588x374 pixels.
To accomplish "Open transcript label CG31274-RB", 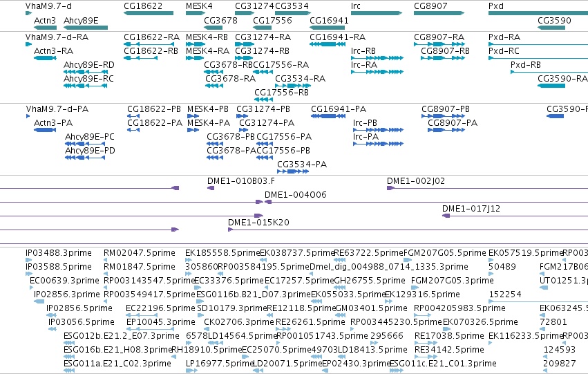I will click(262, 51).
